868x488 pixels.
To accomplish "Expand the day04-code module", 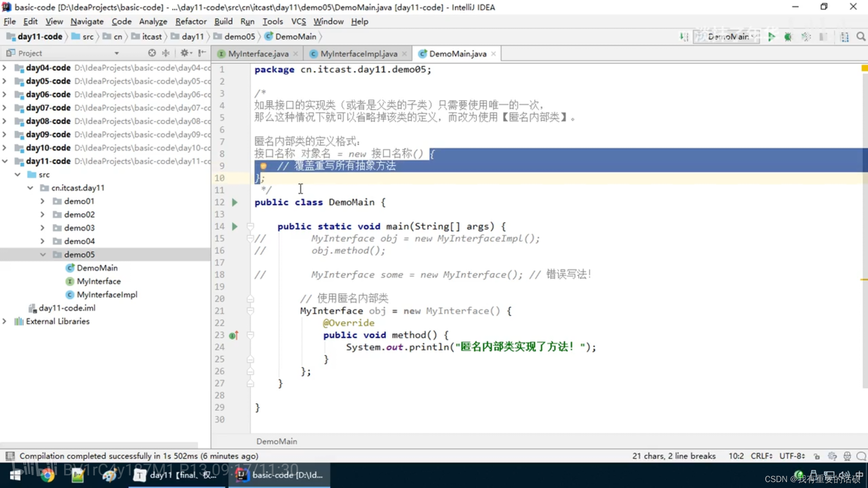I will coord(5,68).
